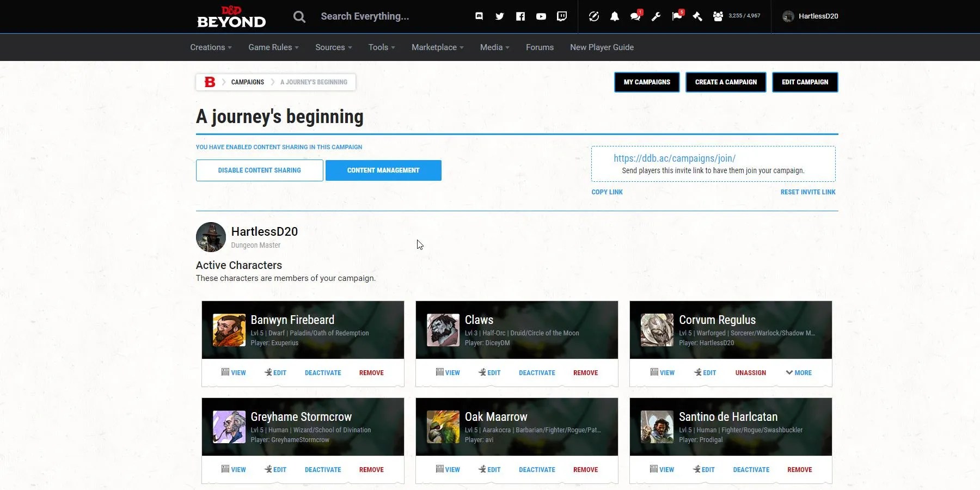The width and height of the screenshot is (980, 490).
Task: Expand MORE options for Corvum Regulus
Action: tap(799, 373)
